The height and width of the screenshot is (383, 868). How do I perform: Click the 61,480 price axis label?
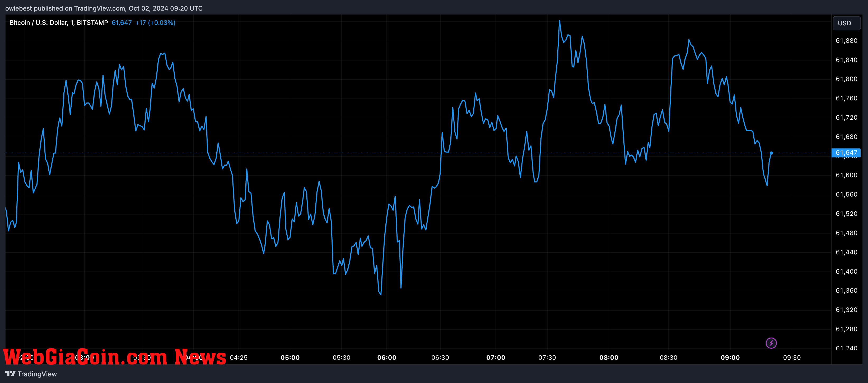pos(846,233)
